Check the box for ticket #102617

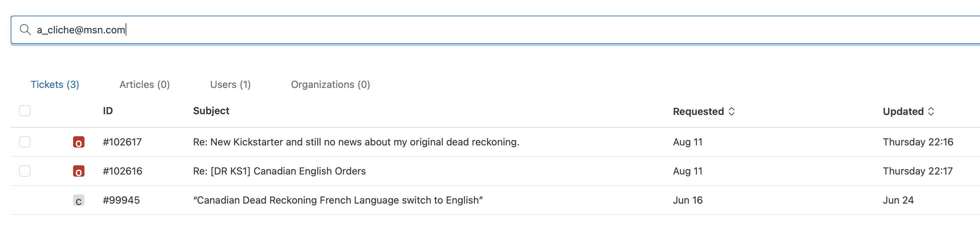coord(25,142)
